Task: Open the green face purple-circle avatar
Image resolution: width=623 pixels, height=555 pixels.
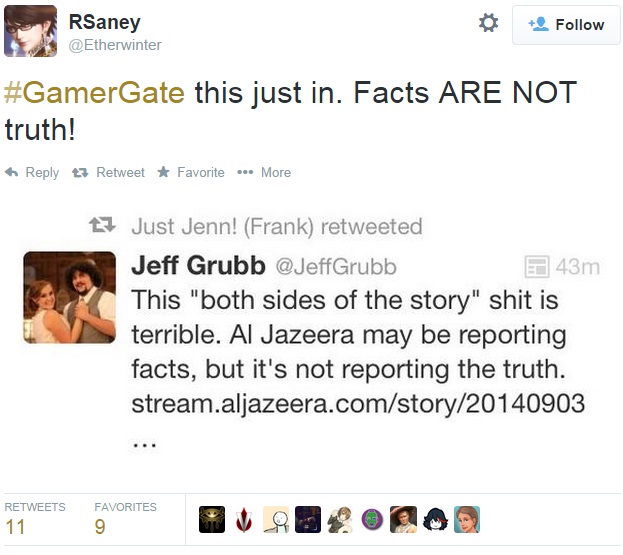Action: click(x=371, y=519)
